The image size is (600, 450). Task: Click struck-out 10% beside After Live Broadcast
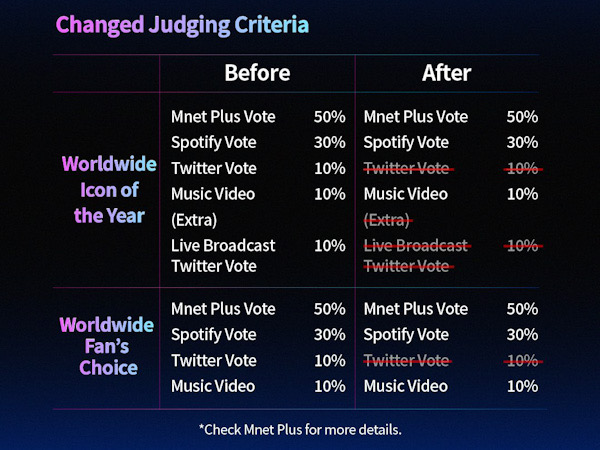click(522, 246)
